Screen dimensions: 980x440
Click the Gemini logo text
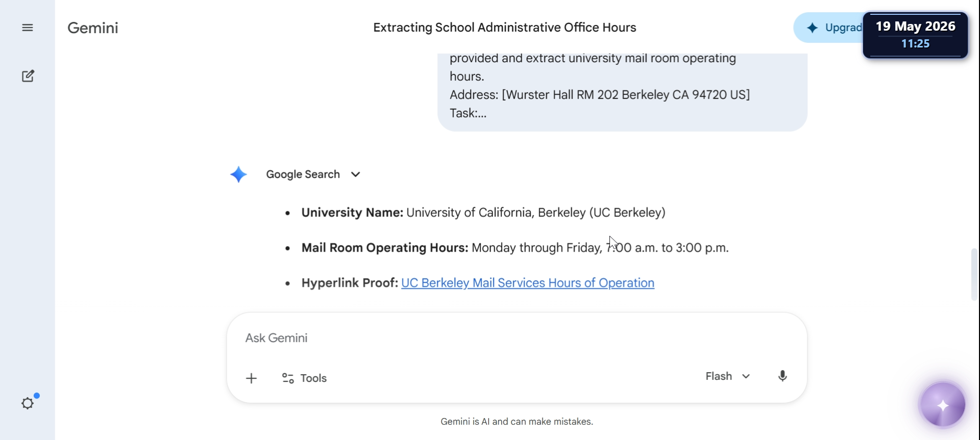pos(93,28)
